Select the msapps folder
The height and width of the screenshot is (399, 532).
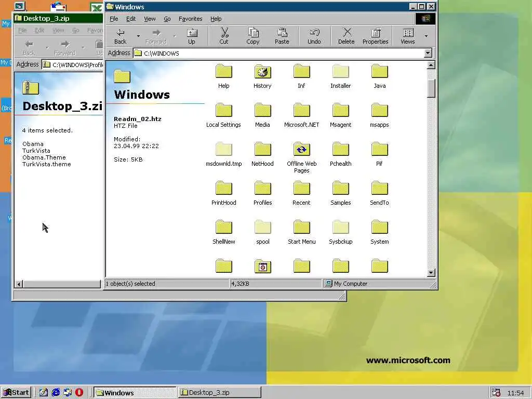click(379, 115)
